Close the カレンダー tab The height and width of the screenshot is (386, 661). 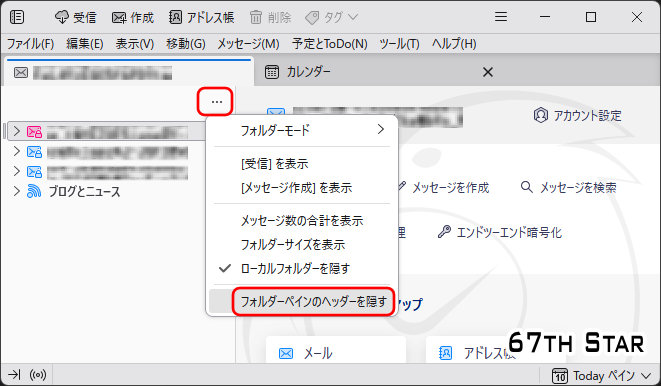pos(488,72)
